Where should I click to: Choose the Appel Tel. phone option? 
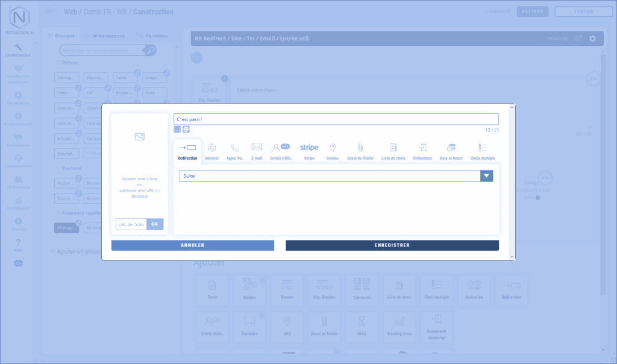234,150
